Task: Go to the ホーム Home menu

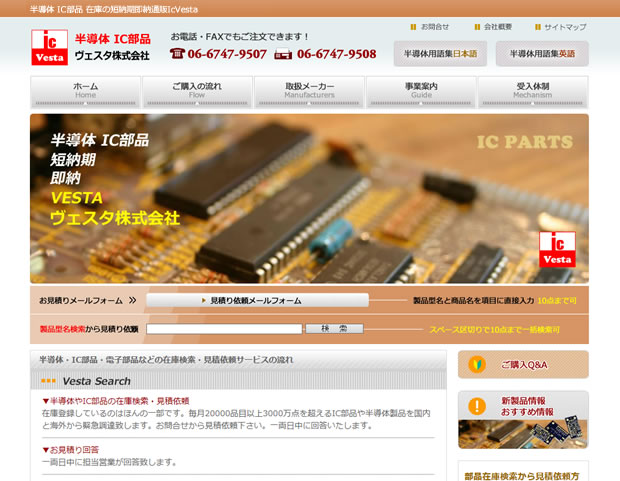Action: (x=85, y=92)
